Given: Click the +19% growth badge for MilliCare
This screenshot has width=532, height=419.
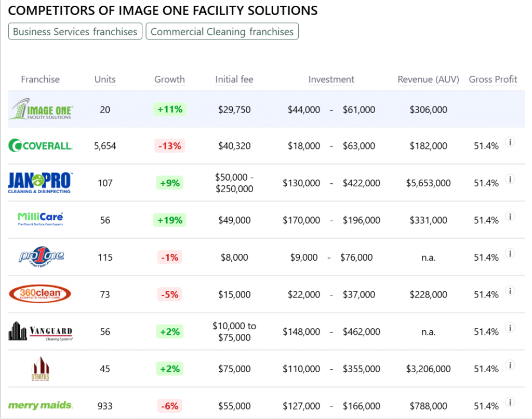Looking at the screenshot, I should pos(170,220).
